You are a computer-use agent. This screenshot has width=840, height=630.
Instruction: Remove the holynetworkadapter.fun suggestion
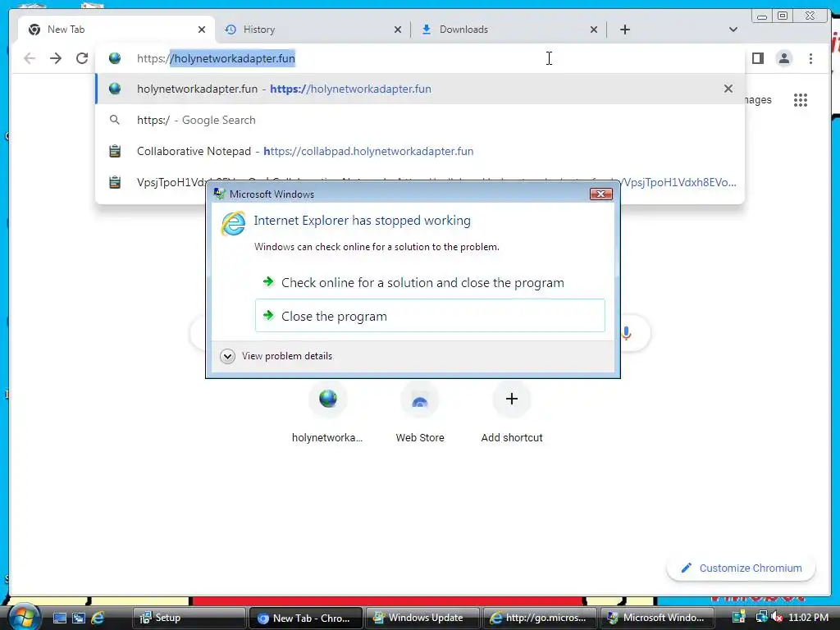click(x=728, y=89)
